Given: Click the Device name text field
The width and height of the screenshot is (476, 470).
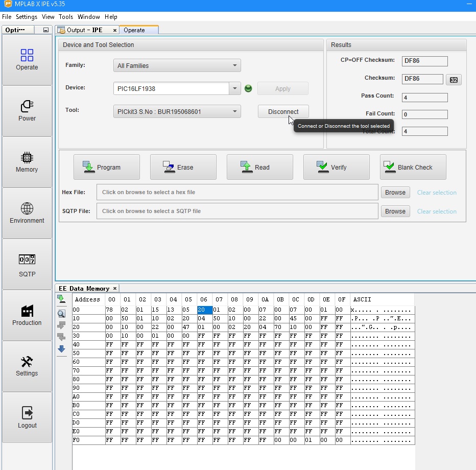Looking at the screenshot, I should tap(171, 89).
